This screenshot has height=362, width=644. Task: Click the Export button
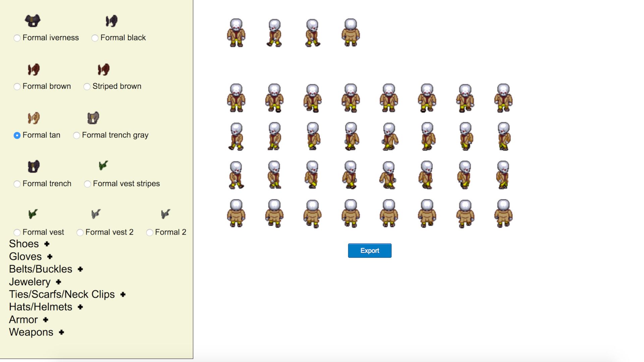[370, 250]
